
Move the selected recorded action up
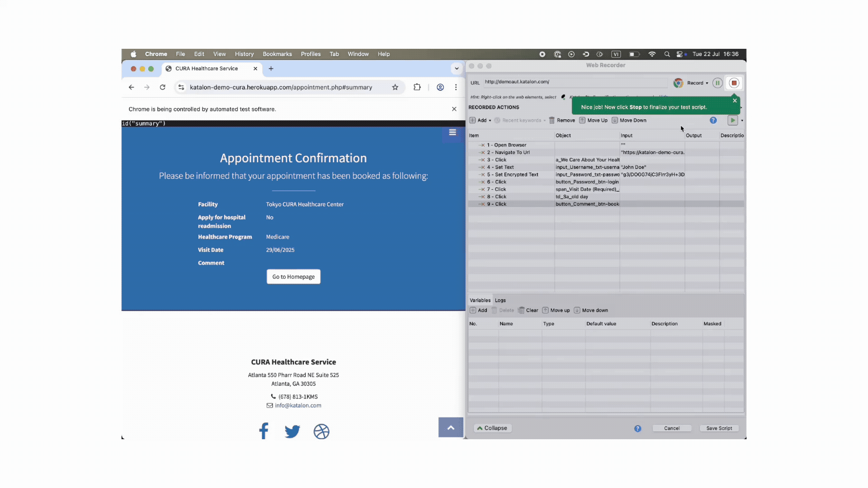tap(594, 120)
